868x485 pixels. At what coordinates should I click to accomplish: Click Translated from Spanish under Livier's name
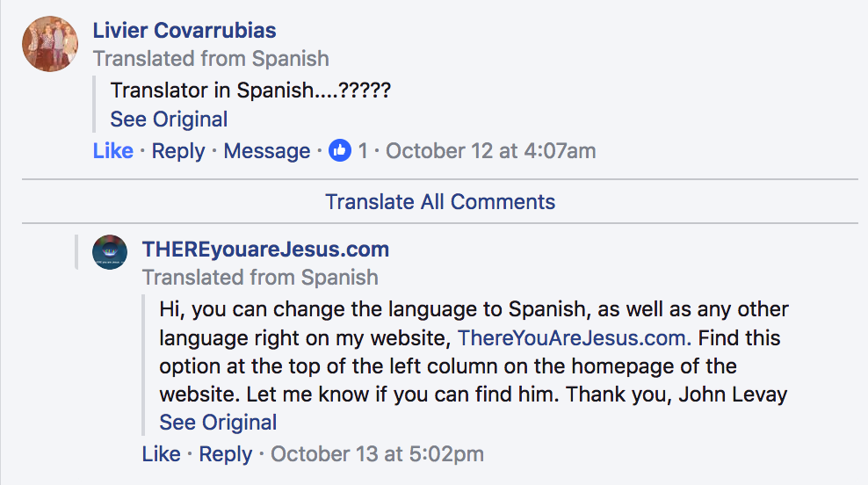pyautogui.click(x=211, y=59)
